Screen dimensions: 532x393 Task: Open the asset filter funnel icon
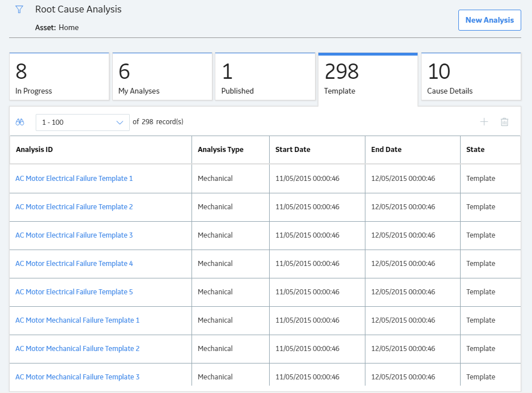(19, 10)
